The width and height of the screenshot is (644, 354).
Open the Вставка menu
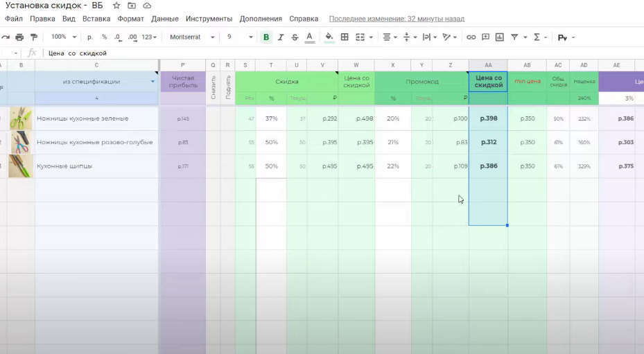point(96,19)
